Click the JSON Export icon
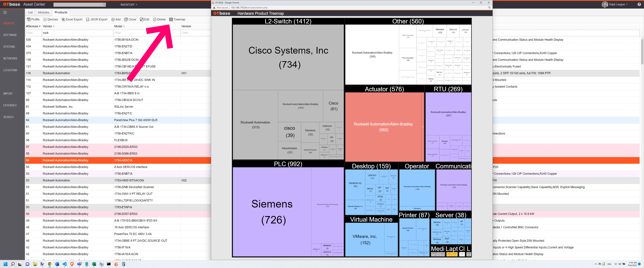Image resolution: width=644 pixels, height=268 pixels. [88, 19]
